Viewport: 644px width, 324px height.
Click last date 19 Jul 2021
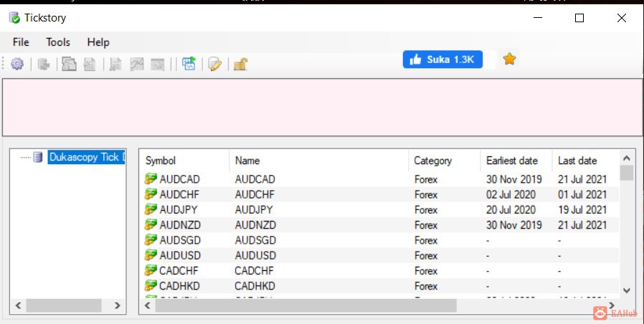pyautogui.click(x=582, y=210)
